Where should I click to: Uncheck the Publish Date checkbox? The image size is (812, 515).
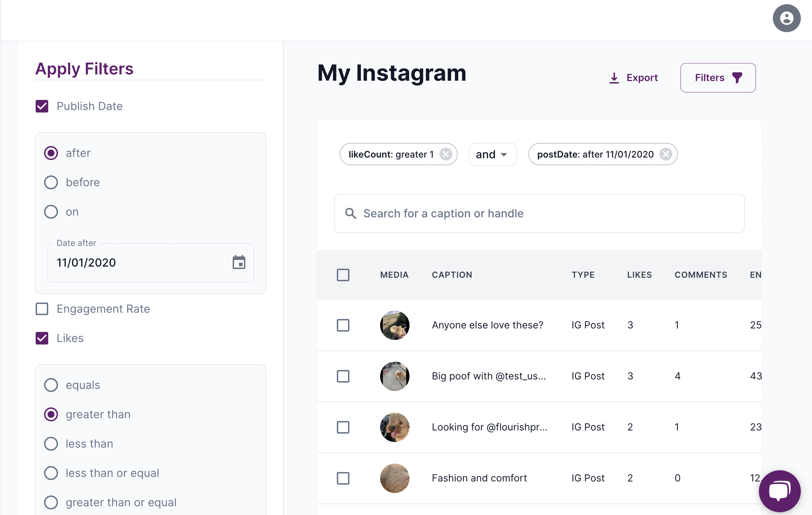(42, 106)
